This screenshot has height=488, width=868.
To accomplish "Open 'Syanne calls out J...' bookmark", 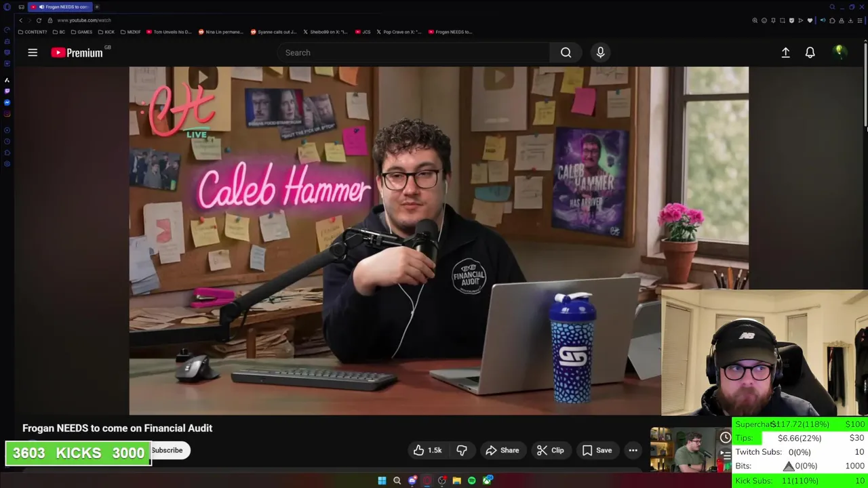I will (x=273, y=32).
